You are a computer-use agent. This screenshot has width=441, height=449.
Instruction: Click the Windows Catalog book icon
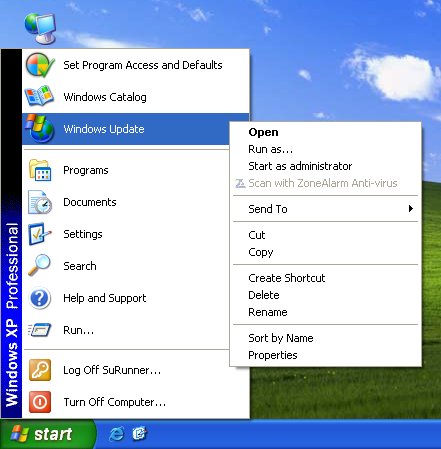point(39,96)
